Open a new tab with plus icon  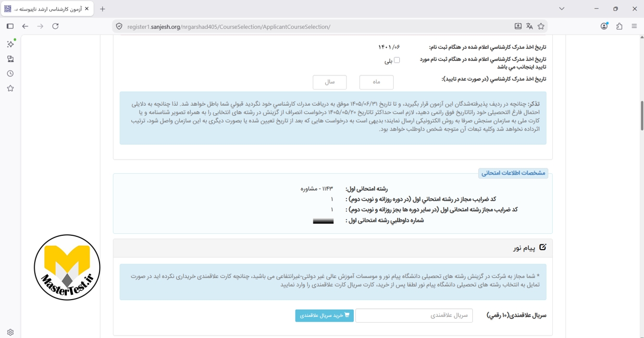pos(102,9)
